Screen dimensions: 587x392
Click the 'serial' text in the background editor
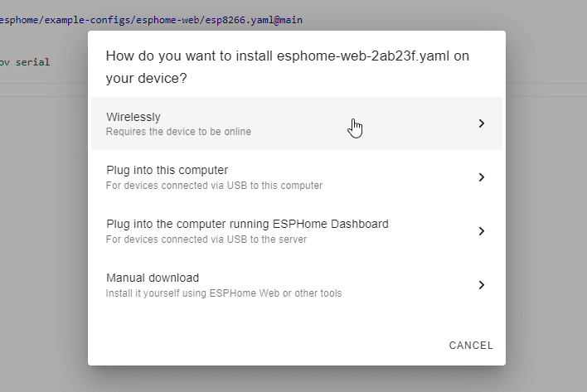(x=32, y=62)
